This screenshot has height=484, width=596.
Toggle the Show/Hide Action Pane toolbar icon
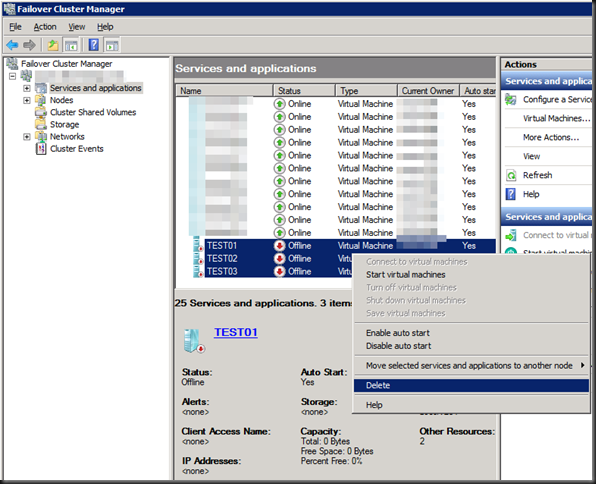click(112, 46)
